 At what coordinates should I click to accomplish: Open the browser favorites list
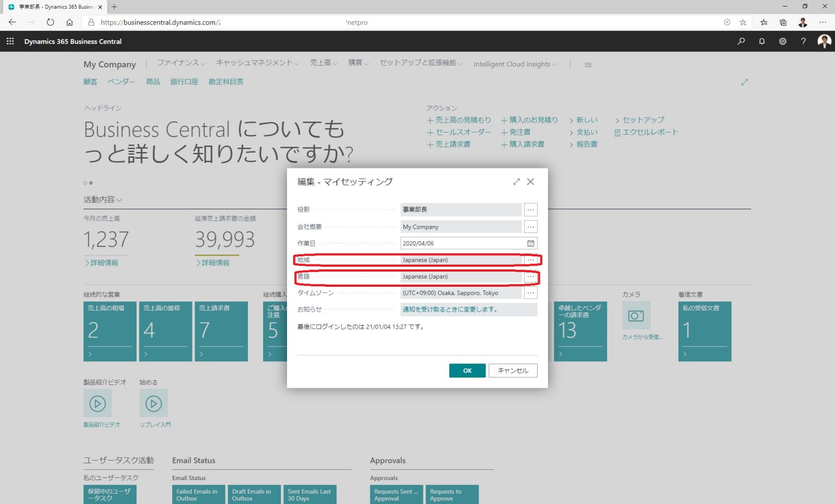coord(764,22)
